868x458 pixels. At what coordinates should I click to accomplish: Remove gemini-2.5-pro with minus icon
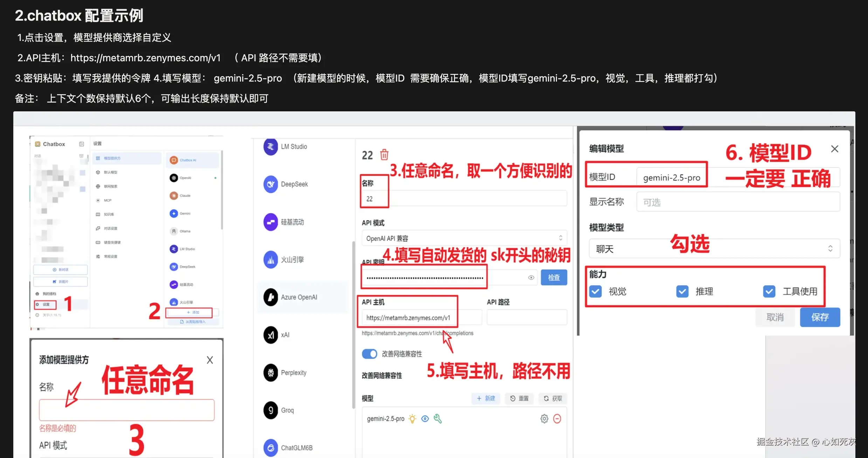[558, 418]
